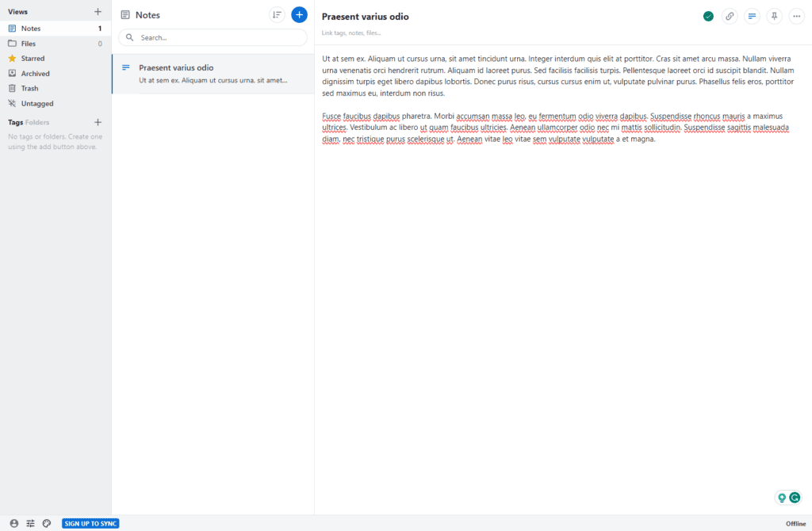Go to the Trash view
Viewport: 812px width, 531px height.
pyautogui.click(x=29, y=89)
